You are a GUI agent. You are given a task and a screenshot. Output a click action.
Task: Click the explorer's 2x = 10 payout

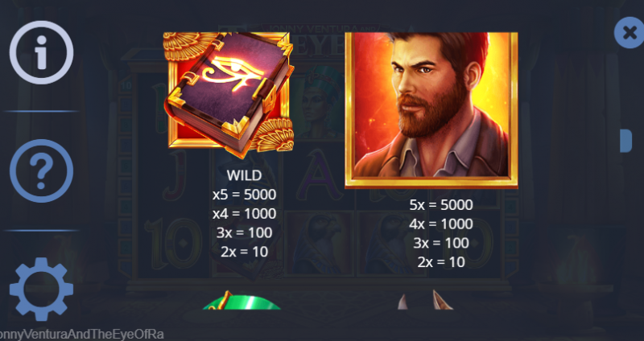click(441, 262)
